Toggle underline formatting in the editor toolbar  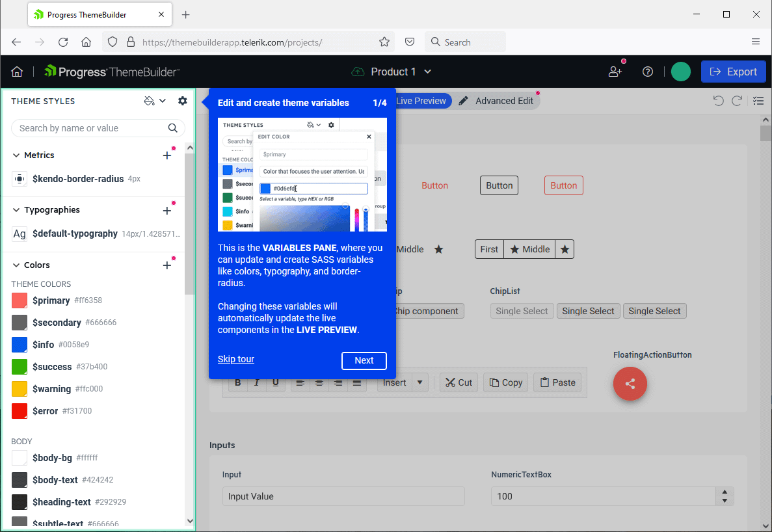pyautogui.click(x=276, y=382)
